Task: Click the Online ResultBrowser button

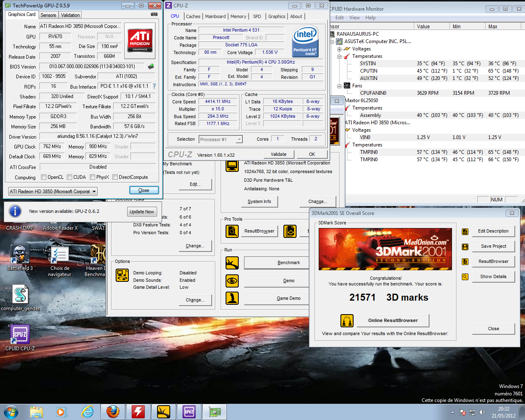Action: click(x=393, y=320)
